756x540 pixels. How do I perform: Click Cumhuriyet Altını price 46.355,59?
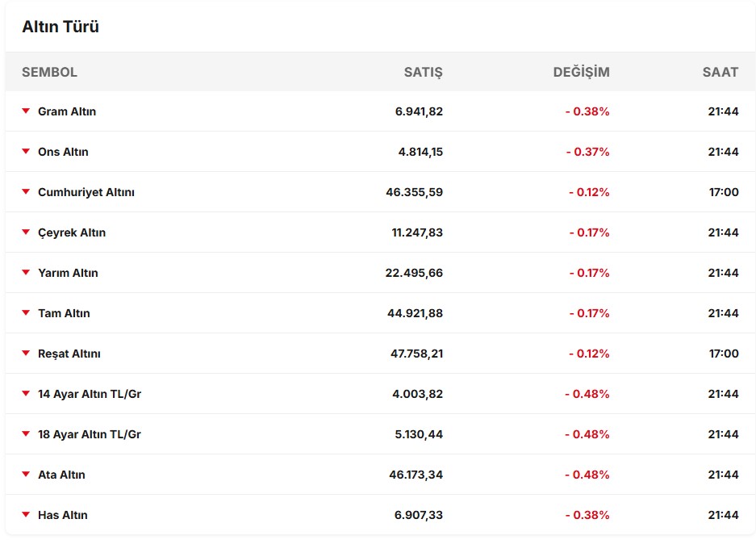(414, 192)
